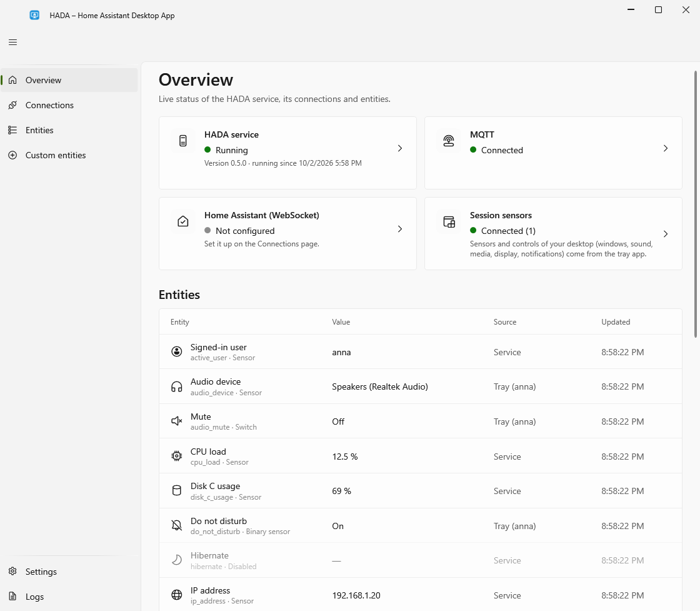This screenshot has width=700, height=611.
Task: Click the Custom entities plus icon
Action: pyautogui.click(x=12, y=155)
